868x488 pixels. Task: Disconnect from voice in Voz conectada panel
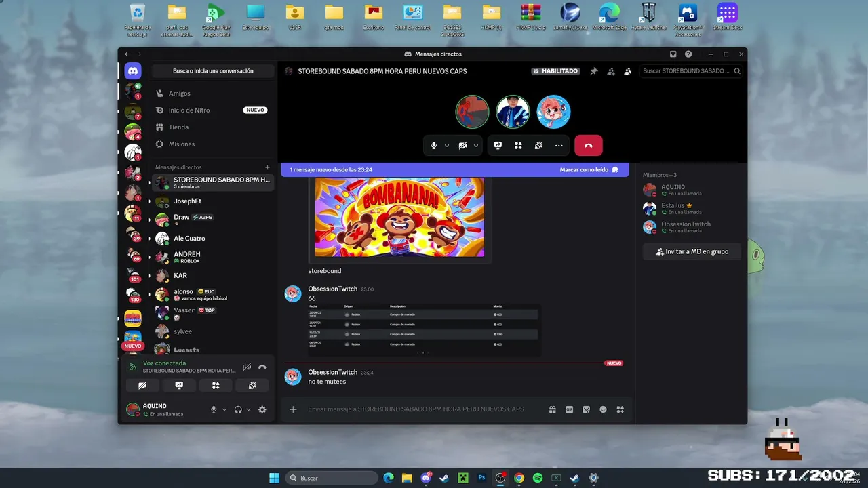(x=262, y=367)
